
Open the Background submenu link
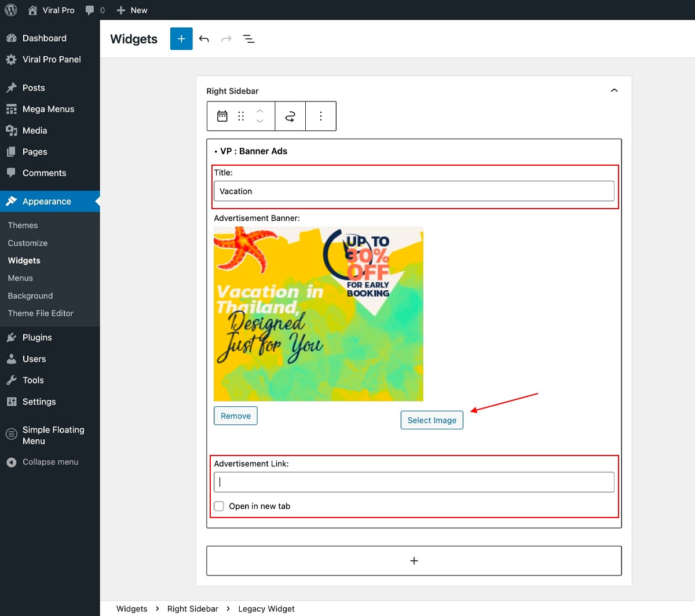(x=30, y=296)
